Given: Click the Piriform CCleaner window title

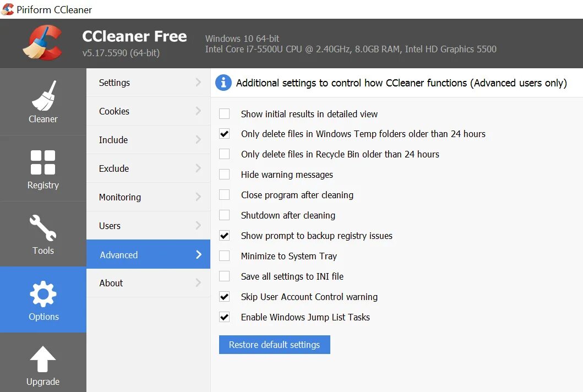Looking at the screenshot, I should pos(55,10).
